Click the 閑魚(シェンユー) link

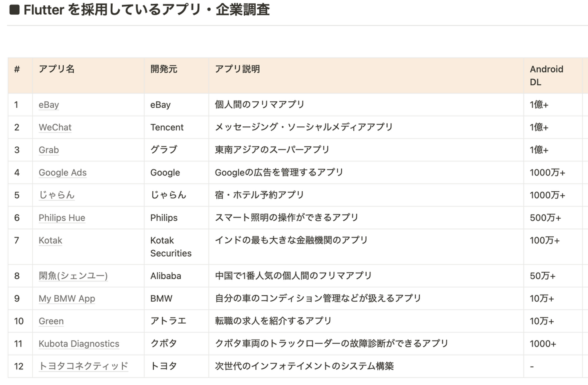point(73,276)
